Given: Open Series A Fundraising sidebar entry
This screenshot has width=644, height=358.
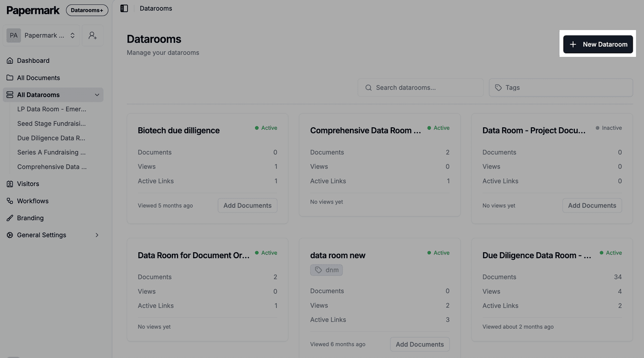Looking at the screenshot, I should click(x=52, y=152).
